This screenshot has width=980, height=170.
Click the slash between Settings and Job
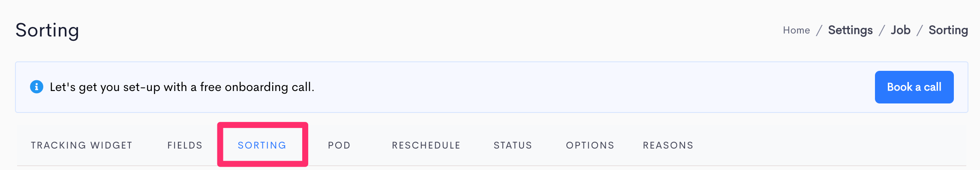click(882, 30)
